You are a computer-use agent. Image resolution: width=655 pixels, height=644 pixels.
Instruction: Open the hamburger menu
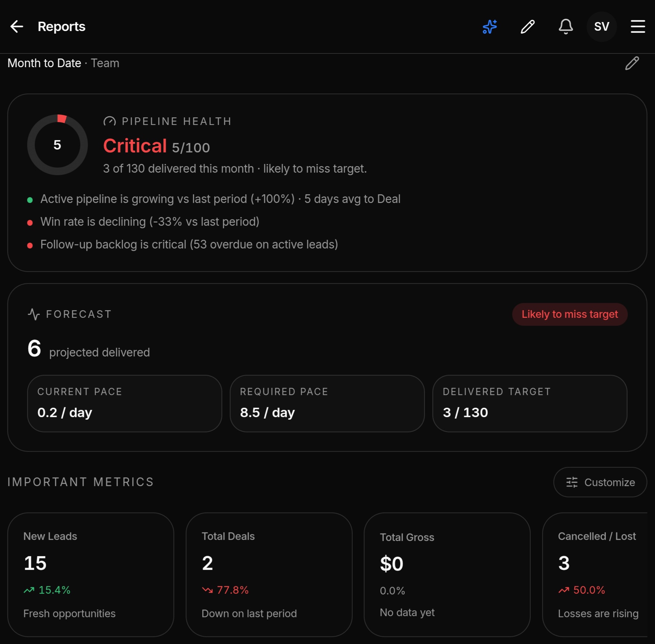pos(638,26)
